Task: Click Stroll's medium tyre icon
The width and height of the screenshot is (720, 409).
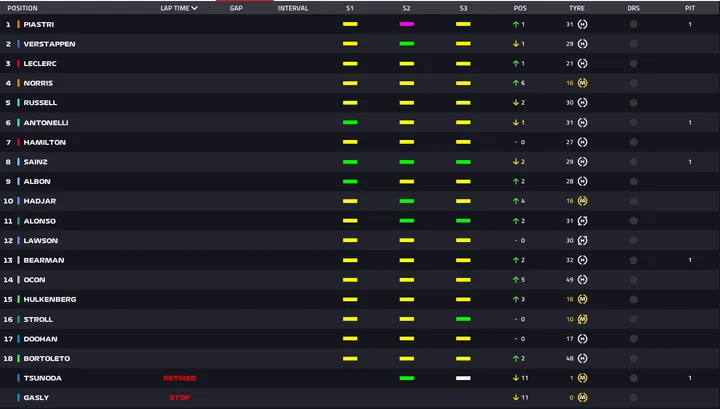Action: tap(582, 319)
